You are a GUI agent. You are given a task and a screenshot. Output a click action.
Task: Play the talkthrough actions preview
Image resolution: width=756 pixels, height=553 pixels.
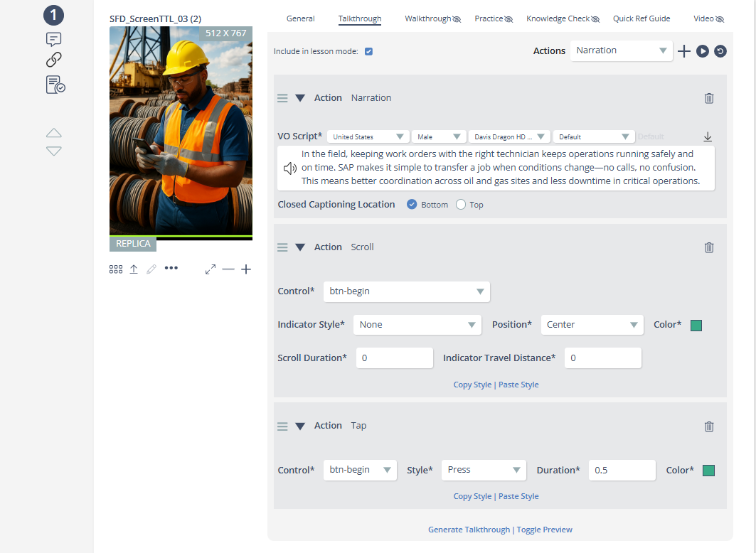click(703, 51)
